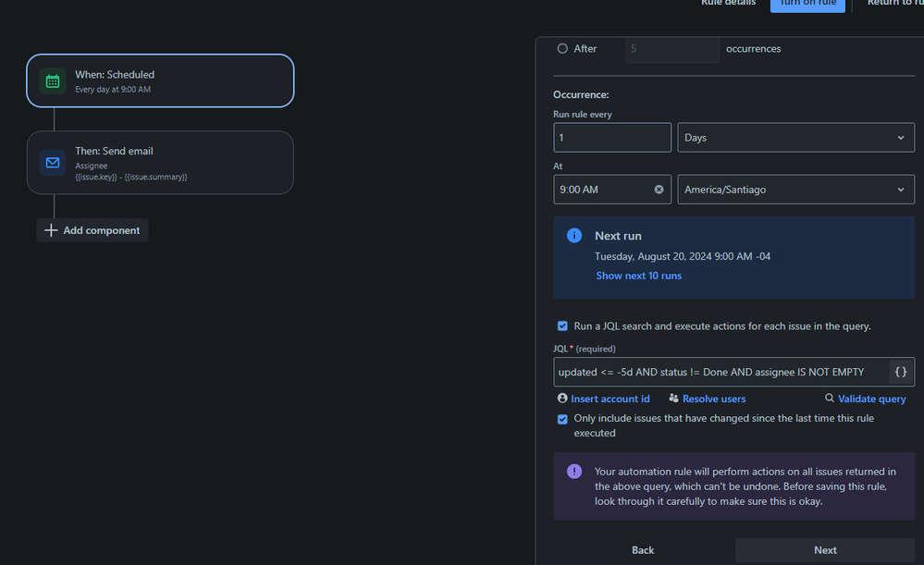The image size is (924, 565).
Task: Click the Next button
Action: pos(825,549)
